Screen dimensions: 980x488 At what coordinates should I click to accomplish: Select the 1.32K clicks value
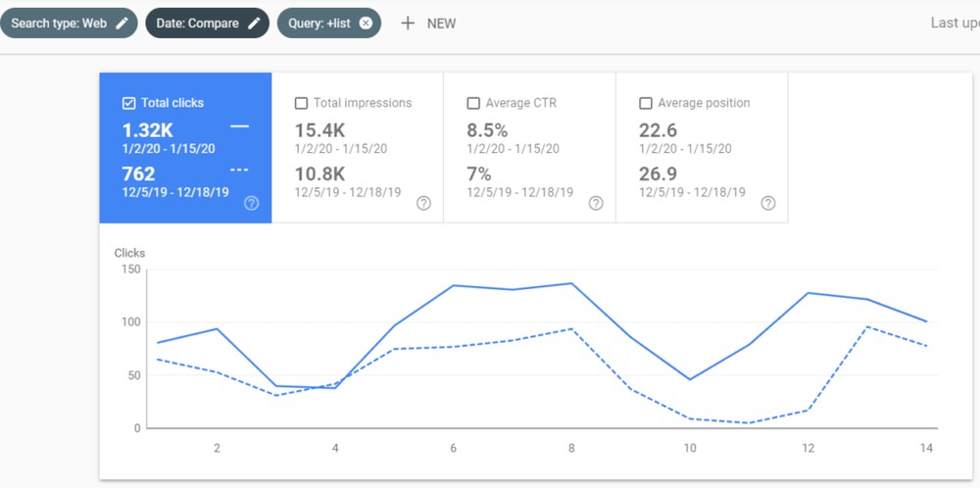coord(148,130)
